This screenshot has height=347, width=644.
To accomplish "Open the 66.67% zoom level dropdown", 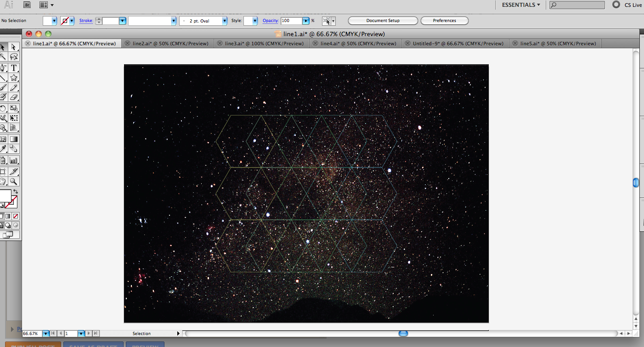I will (45, 334).
